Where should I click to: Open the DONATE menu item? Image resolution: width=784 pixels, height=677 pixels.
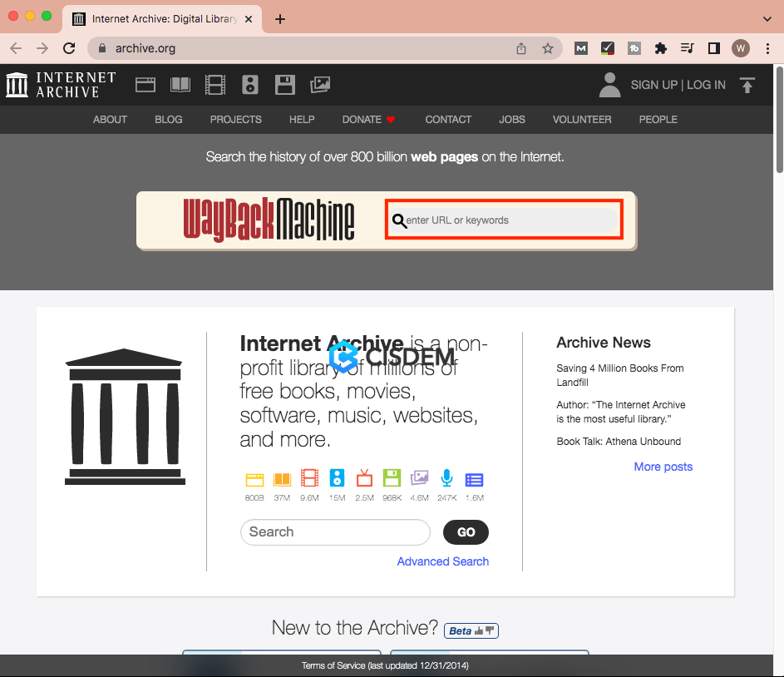pos(361,119)
